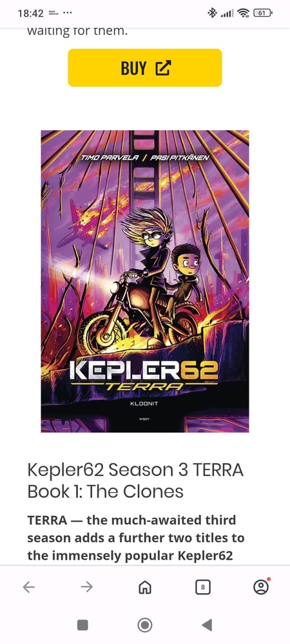Tap the cellular signal strength icon
Viewport: 290px width, 644px height.
pyautogui.click(x=227, y=14)
